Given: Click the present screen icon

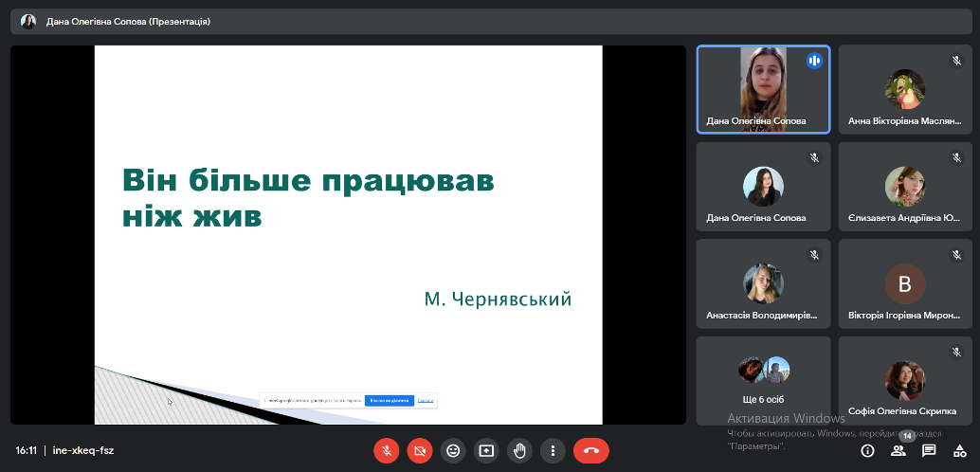Looking at the screenshot, I should tap(486, 450).
